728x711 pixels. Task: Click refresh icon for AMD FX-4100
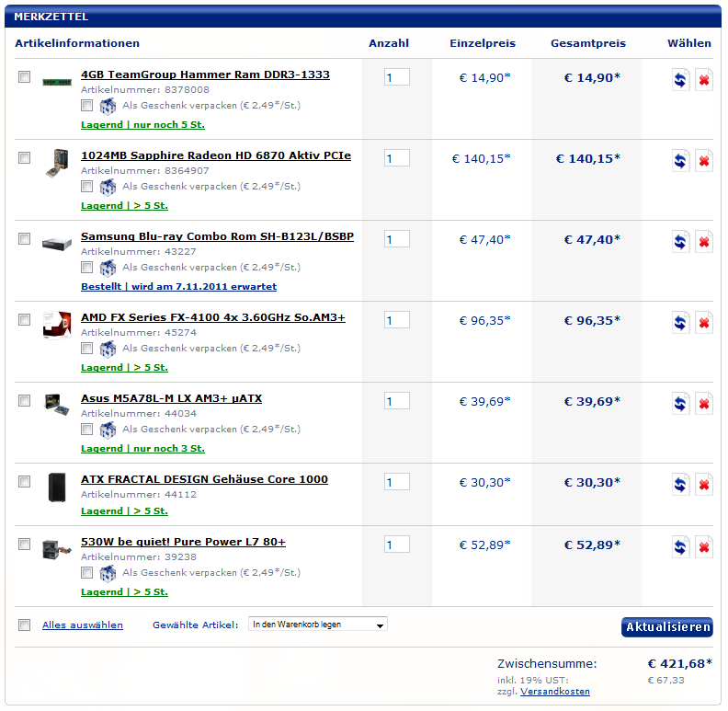pyautogui.click(x=680, y=323)
